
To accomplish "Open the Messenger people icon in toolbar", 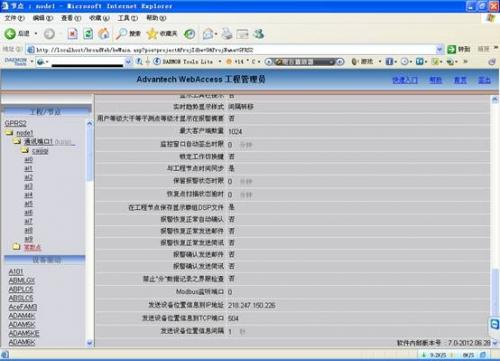I will pyautogui.click(x=259, y=34).
